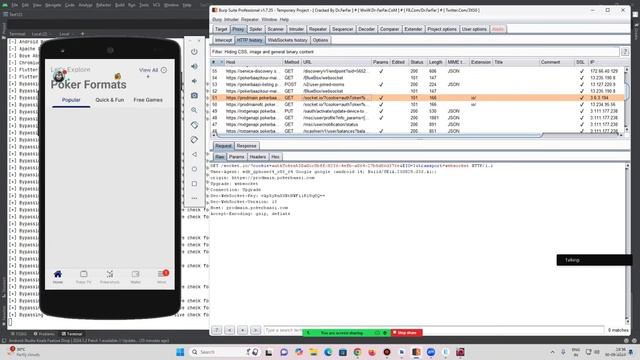Click the Burp Filter bar
This screenshot has width=640, height=360.
pos(415,52)
